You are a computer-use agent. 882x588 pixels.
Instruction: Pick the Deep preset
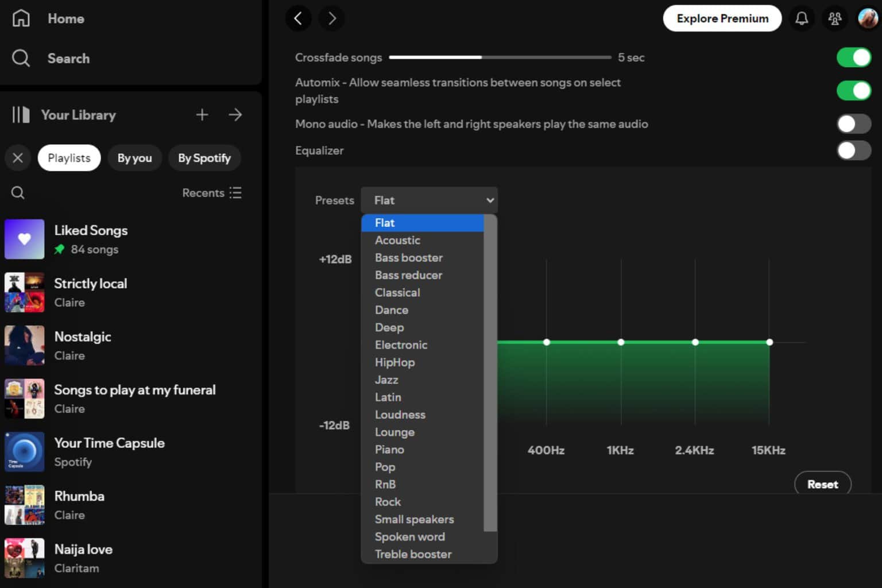point(423,327)
